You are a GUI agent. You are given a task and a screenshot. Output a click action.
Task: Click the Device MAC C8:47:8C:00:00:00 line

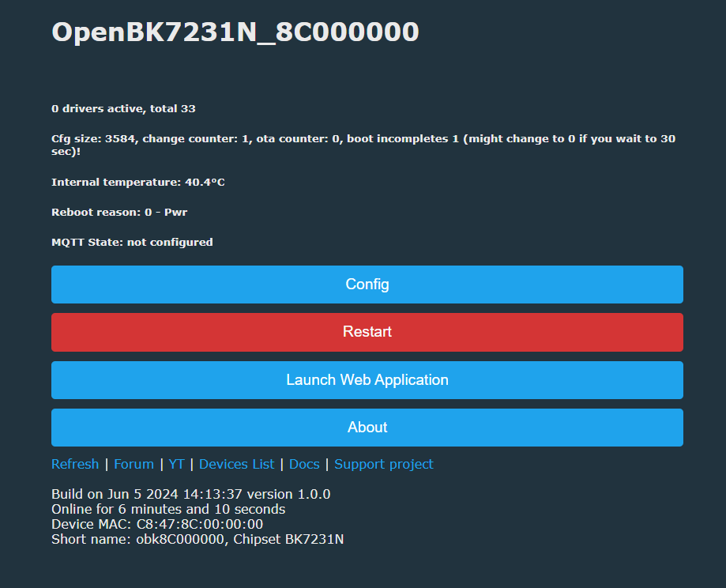tap(157, 524)
